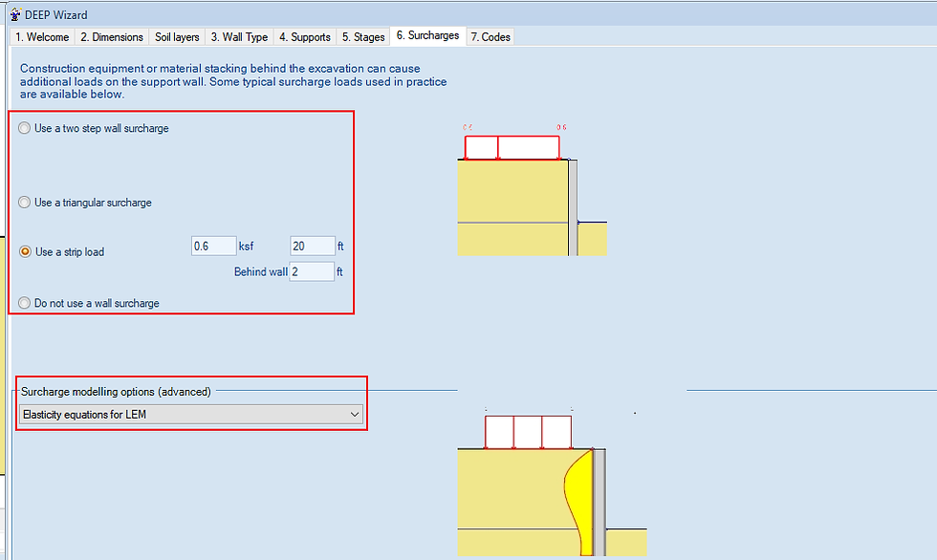The height and width of the screenshot is (560, 937).
Task: Go to the 3. Wall Type tab
Action: pyautogui.click(x=239, y=37)
